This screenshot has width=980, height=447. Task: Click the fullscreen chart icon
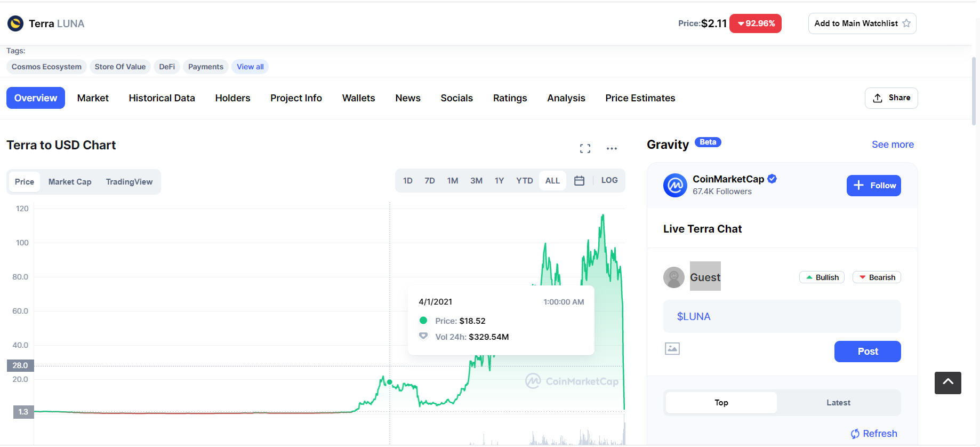pos(585,149)
